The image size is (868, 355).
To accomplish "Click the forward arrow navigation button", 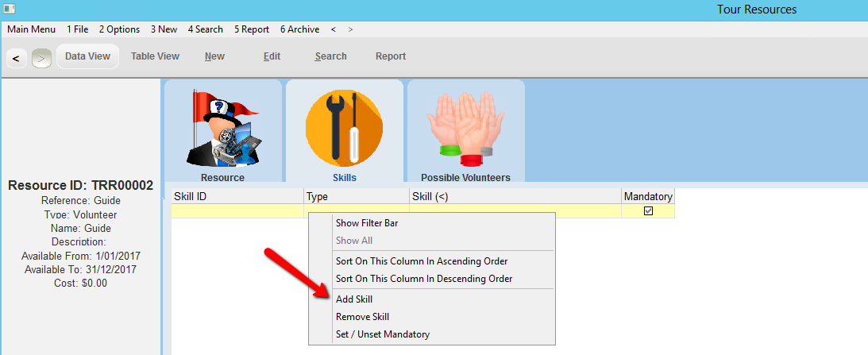I will coord(41,58).
